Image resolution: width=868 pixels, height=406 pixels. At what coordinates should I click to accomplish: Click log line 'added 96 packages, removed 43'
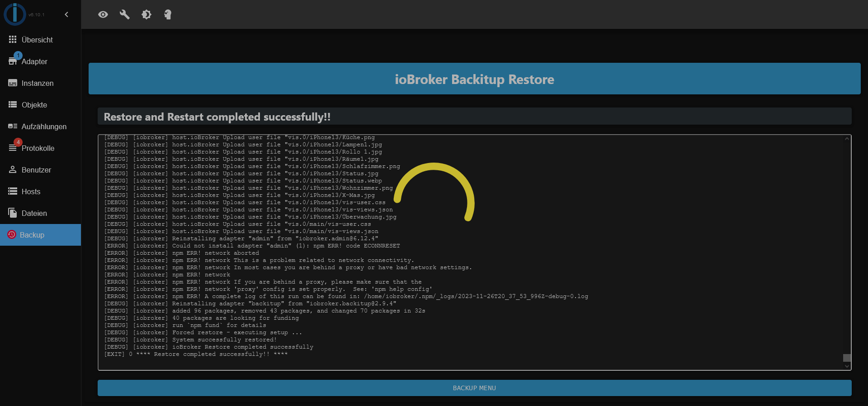264,311
